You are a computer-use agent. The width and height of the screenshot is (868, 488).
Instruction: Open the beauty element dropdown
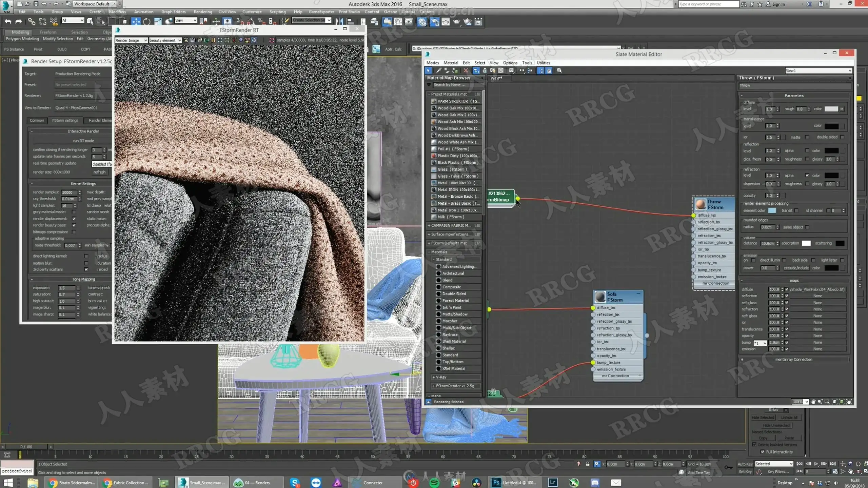click(x=165, y=40)
